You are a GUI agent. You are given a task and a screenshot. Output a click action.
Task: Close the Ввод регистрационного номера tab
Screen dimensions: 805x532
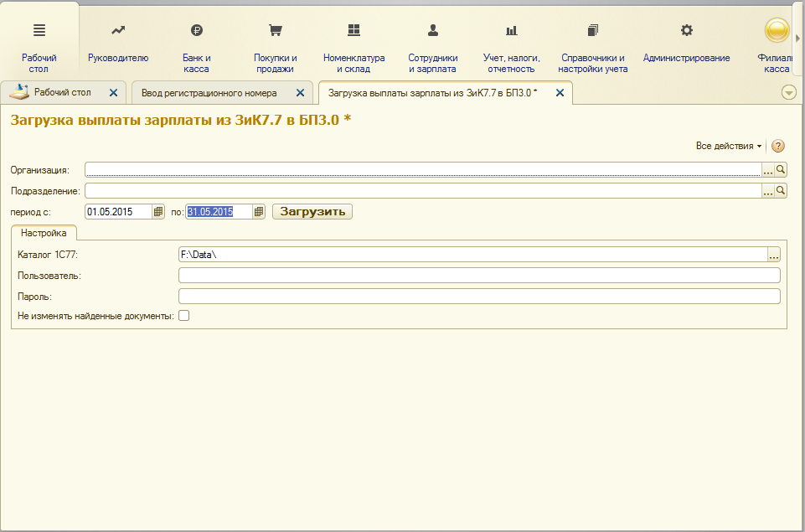(x=301, y=93)
